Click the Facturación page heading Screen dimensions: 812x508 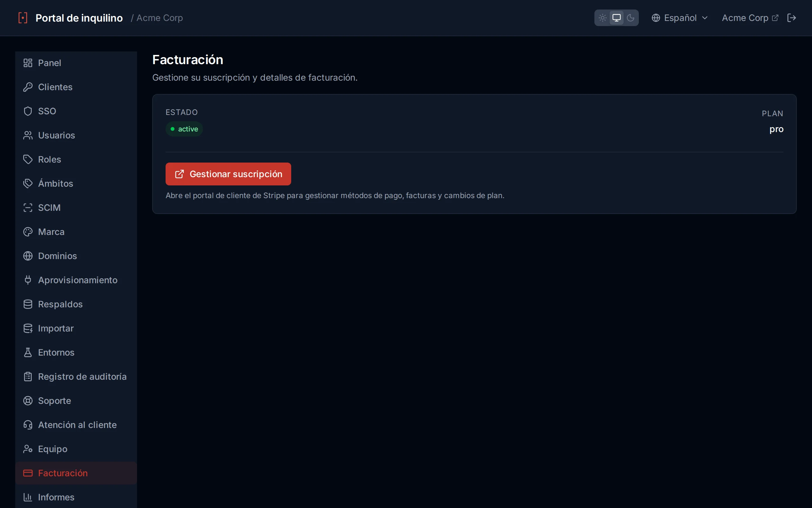(187, 60)
